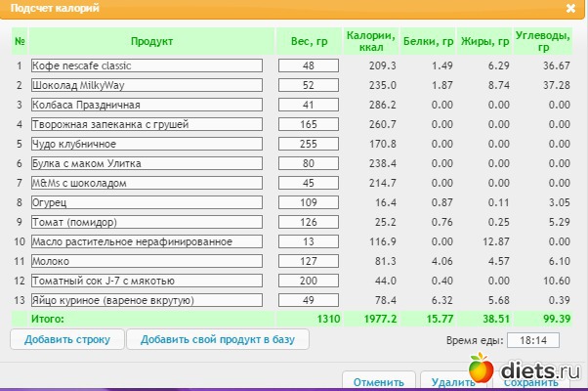Change weight 13 for Масло row
The width and height of the screenshot is (588, 391).
[309, 241]
